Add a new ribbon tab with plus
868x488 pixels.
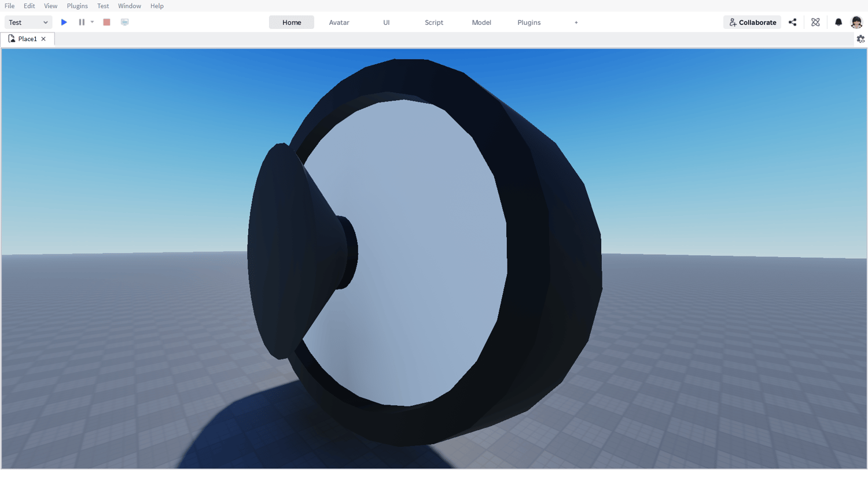click(576, 23)
